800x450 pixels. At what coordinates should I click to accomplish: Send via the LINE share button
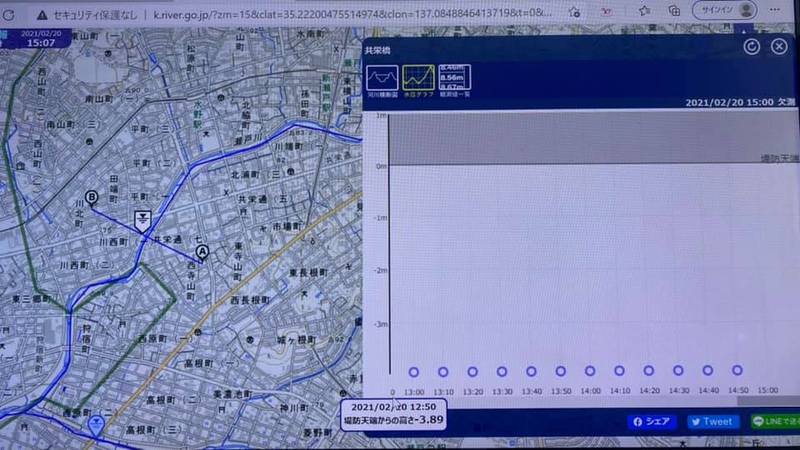[774, 422]
